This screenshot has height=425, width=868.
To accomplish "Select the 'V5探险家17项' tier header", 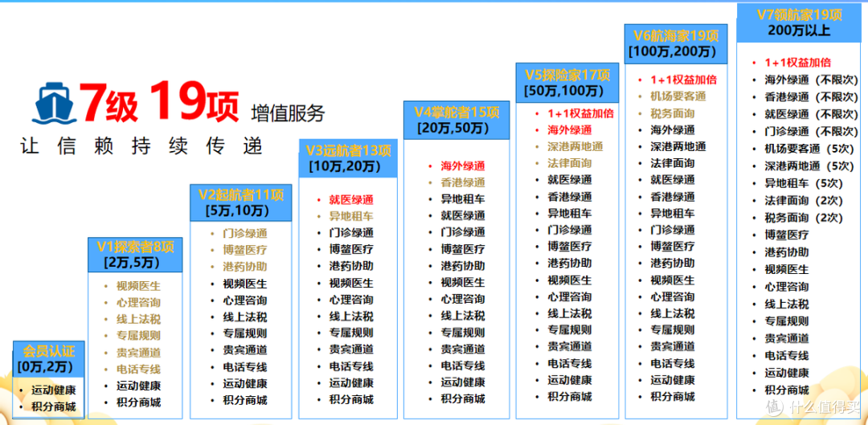I will point(567,83).
